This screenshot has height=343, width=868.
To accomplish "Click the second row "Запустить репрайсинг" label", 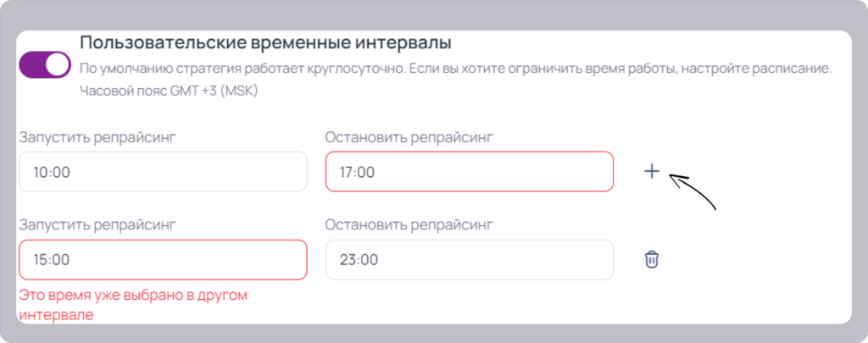I will click(98, 224).
